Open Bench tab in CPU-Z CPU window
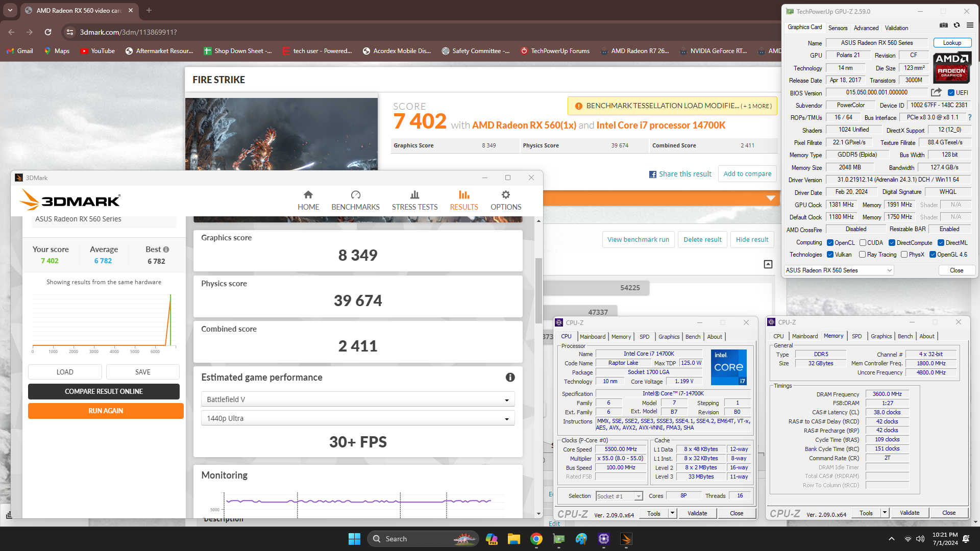The image size is (980, 551). coord(693,337)
